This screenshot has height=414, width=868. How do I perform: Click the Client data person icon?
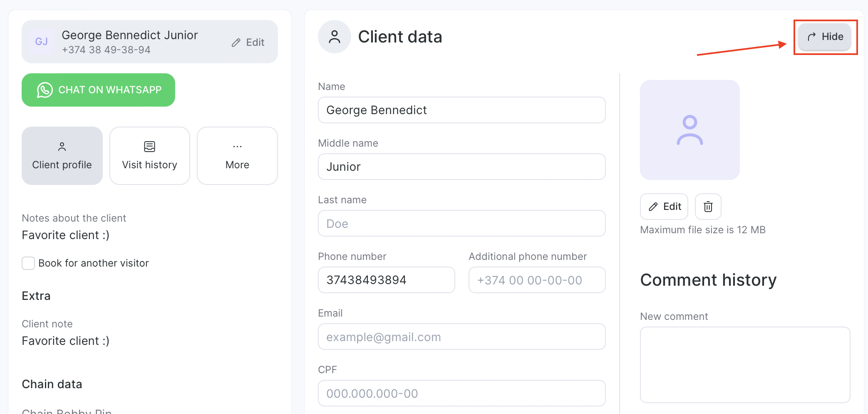point(335,37)
